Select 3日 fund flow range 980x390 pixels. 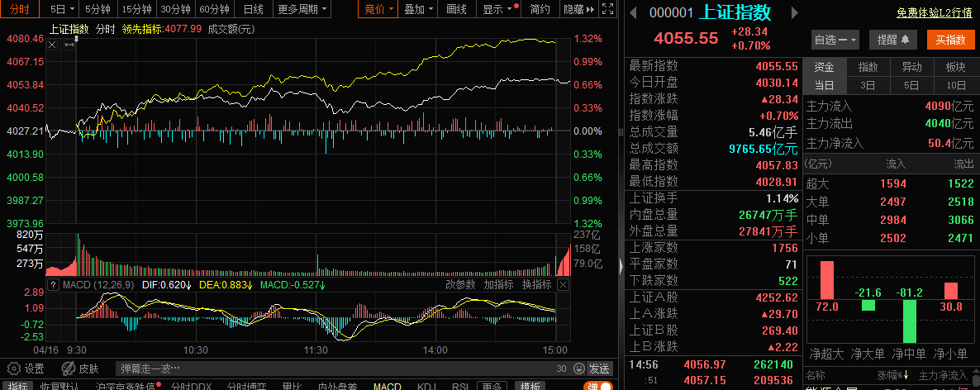868,85
